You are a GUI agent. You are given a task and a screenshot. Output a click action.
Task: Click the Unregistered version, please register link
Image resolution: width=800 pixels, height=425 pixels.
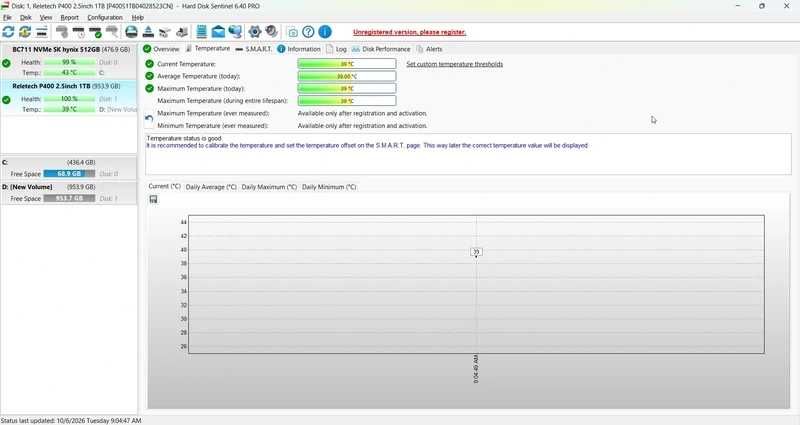point(409,32)
